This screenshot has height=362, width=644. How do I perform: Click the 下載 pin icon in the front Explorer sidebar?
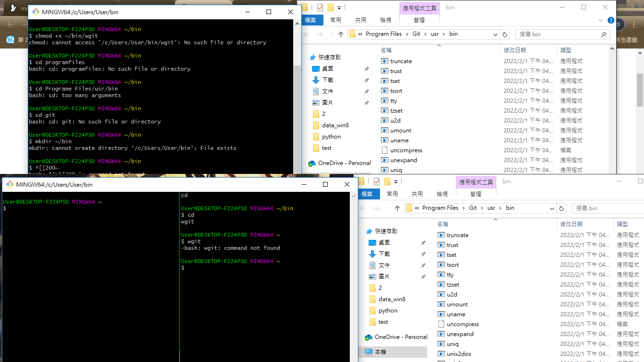pos(423,254)
